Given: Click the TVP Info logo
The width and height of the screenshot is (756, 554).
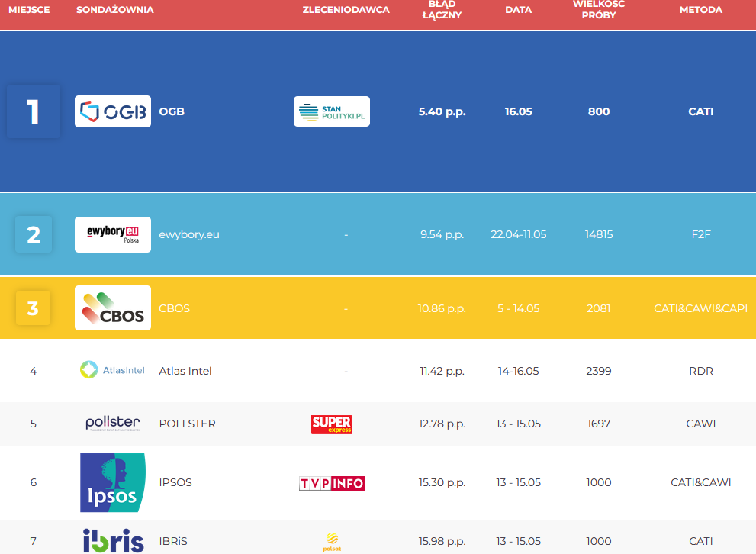Looking at the screenshot, I should [x=332, y=483].
